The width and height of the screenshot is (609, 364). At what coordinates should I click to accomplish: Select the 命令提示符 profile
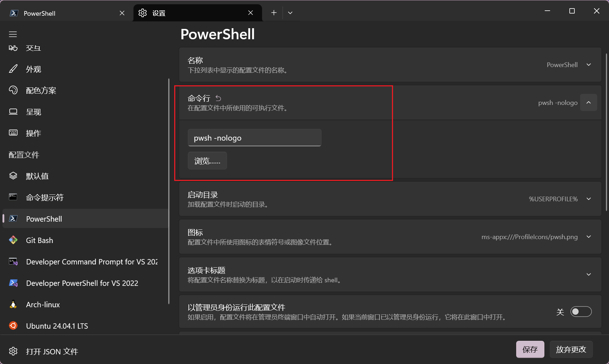(x=85, y=197)
